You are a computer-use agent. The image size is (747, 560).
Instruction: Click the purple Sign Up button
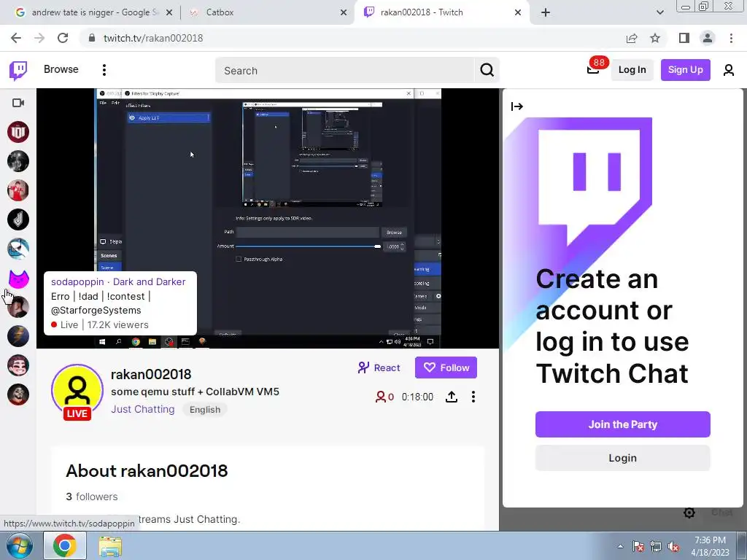[x=685, y=70]
